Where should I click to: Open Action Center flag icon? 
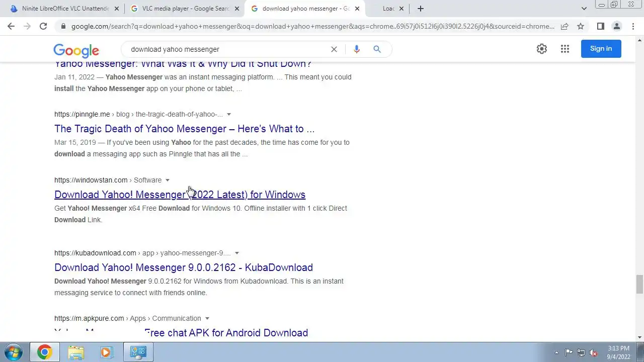(569, 352)
